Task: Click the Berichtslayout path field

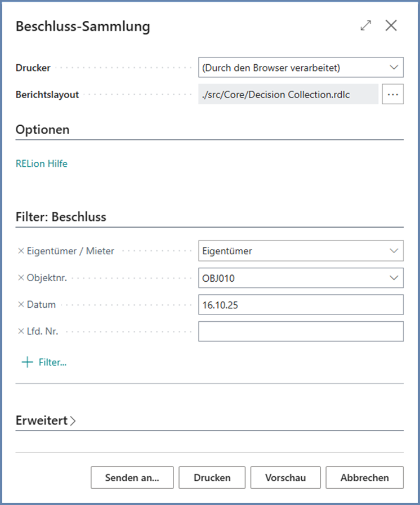Action: [288, 94]
